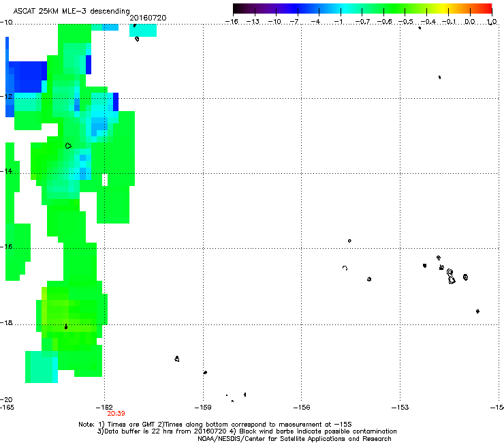Screen dimensions: 504x443
Task: Select the -0.1 color scale label
Action: (450, 22)
